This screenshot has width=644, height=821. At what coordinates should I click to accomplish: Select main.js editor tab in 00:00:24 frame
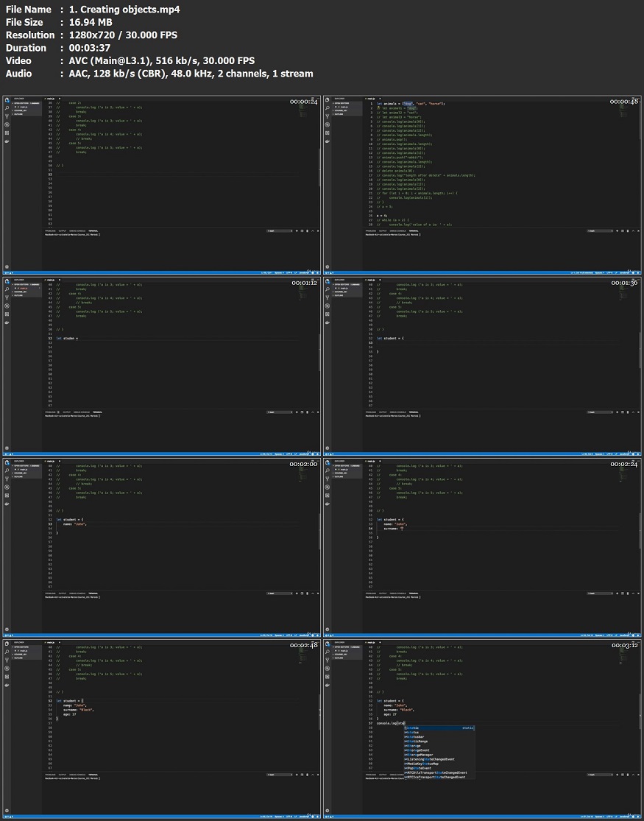pyautogui.click(x=52, y=99)
